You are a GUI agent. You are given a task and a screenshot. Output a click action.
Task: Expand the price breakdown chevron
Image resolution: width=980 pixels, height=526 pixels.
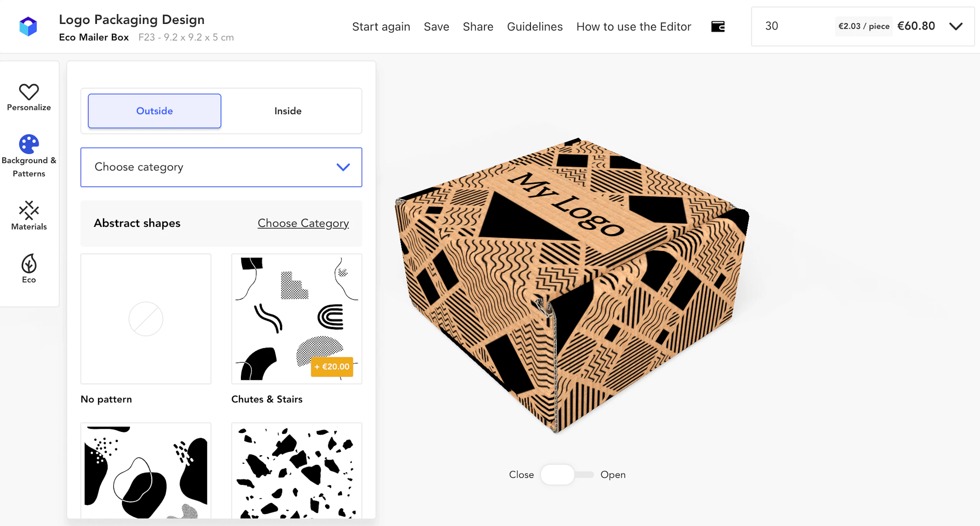956,26
